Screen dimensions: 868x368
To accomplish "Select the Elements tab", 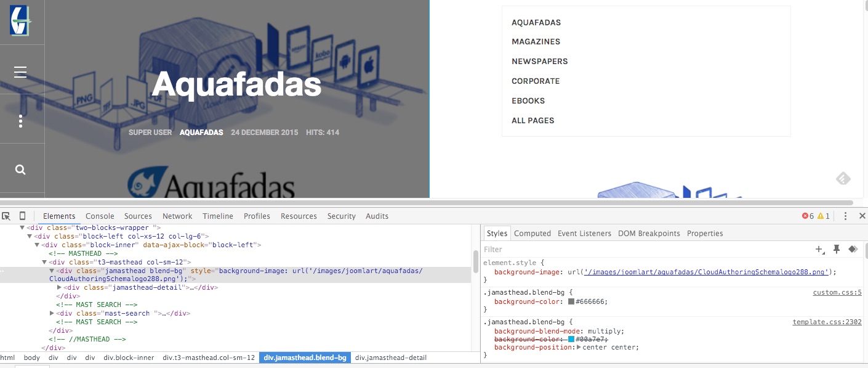I will pos(59,216).
